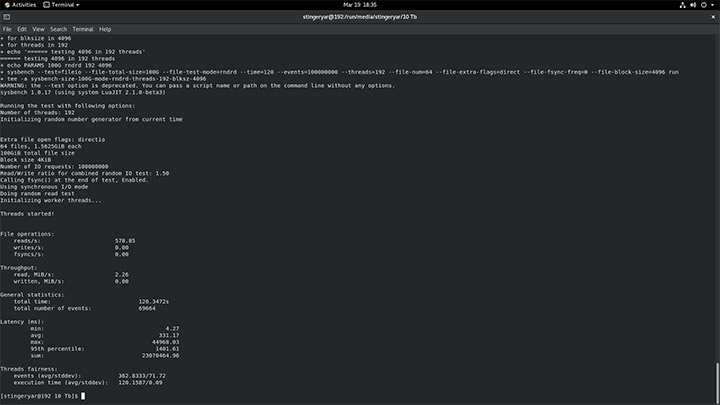Open the Search menu
The height and width of the screenshot is (405, 720).
coord(56,29)
